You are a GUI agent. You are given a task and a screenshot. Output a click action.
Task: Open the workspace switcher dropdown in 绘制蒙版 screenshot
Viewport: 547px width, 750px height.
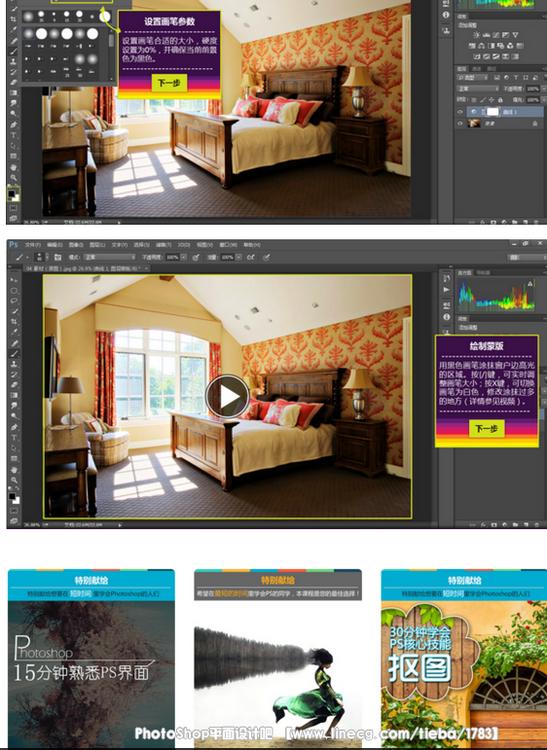click(527, 257)
